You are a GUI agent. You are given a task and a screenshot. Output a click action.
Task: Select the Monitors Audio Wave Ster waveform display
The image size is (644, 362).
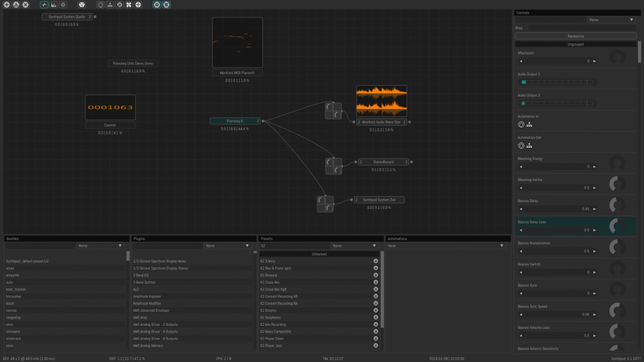tap(381, 101)
